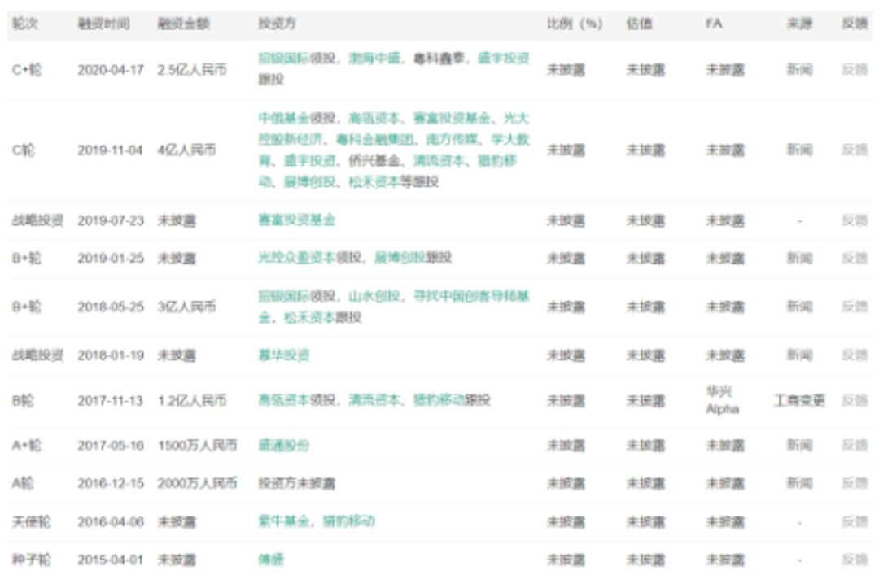The width and height of the screenshot is (879, 588).
Task: Click 高瓴资本 in the 2019-11-04 row
Action: coord(374,118)
